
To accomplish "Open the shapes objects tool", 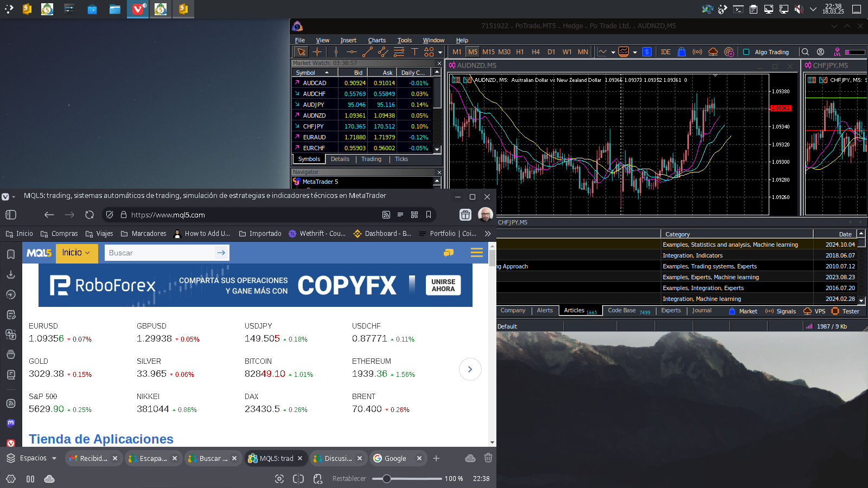I will 429,52.
